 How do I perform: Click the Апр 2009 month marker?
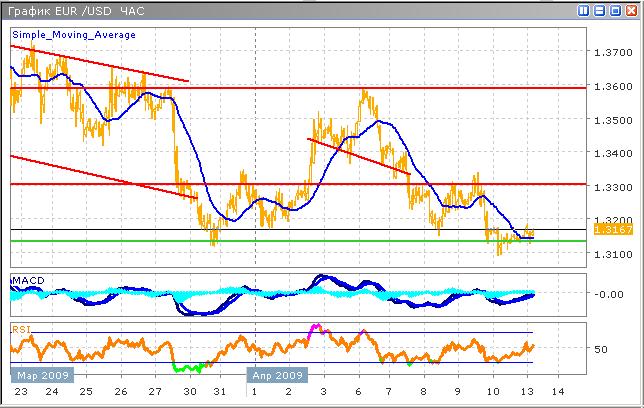click(x=277, y=377)
